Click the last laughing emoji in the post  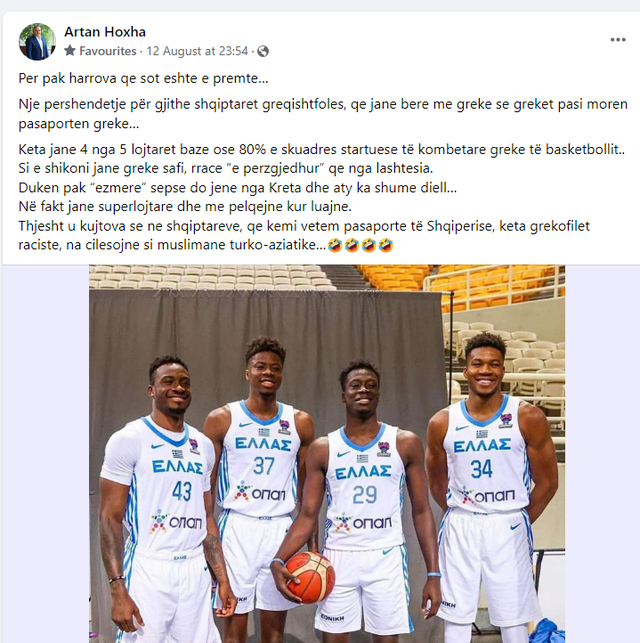click(x=386, y=245)
